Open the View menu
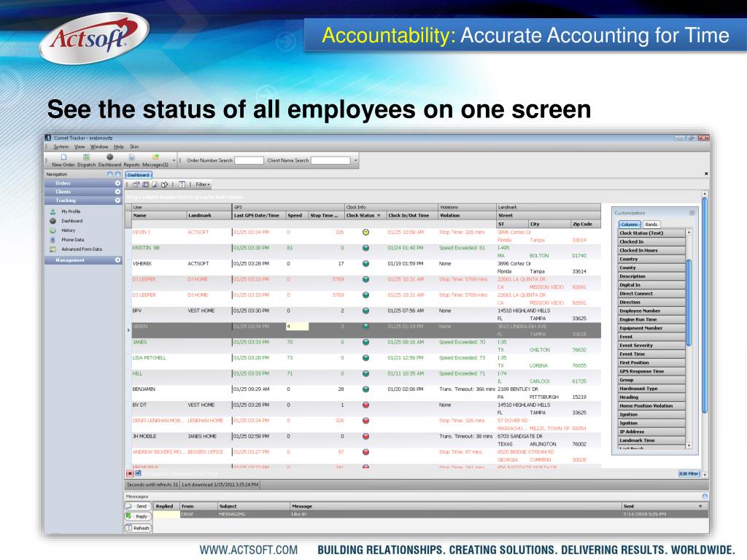The height and width of the screenshot is (560, 747). [80, 147]
